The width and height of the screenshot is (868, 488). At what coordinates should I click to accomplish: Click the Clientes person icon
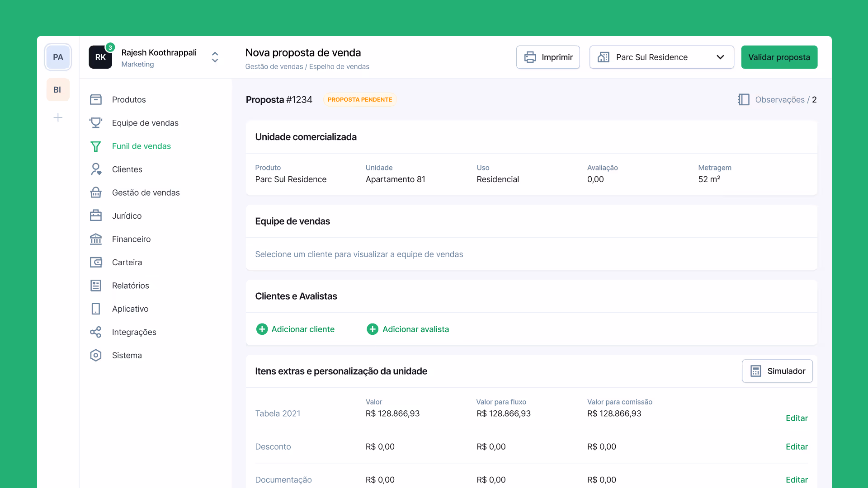coord(96,169)
